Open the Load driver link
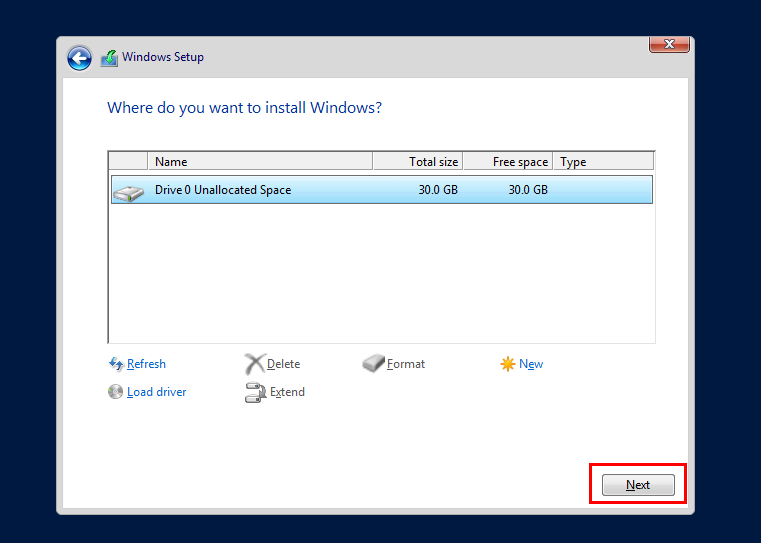 tap(156, 392)
